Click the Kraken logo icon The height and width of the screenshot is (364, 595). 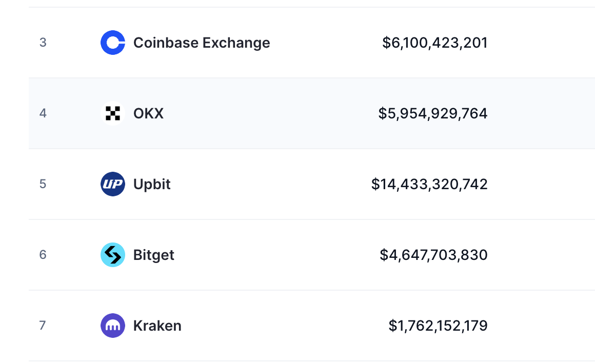point(113,326)
